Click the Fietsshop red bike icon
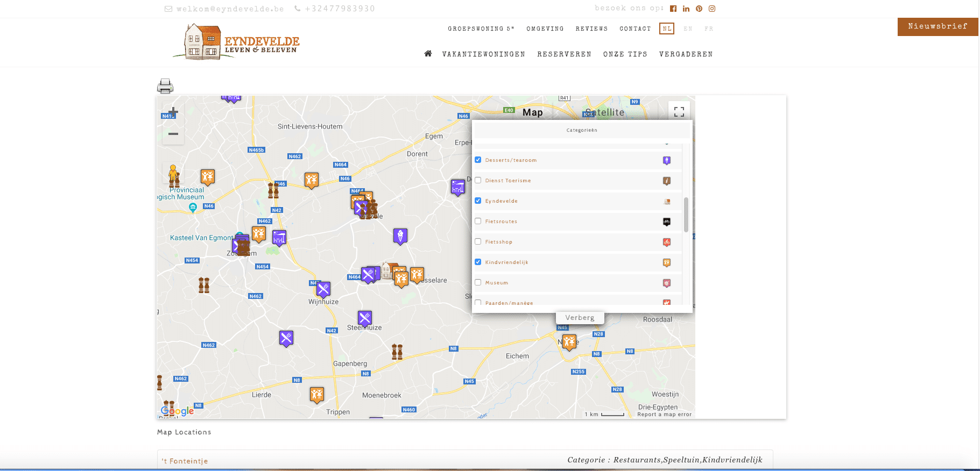This screenshot has width=980, height=471. click(667, 242)
